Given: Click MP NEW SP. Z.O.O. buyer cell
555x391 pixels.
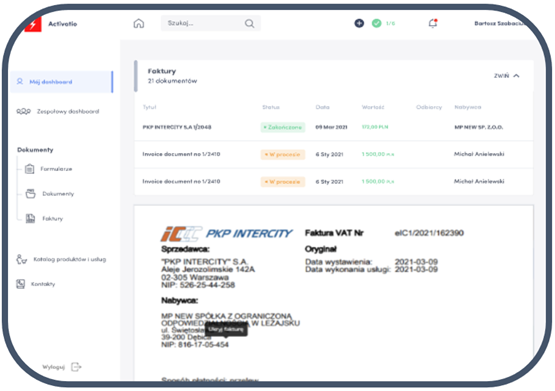Looking at the screenshot, I should pyautogui.click(x=479, y=127).
